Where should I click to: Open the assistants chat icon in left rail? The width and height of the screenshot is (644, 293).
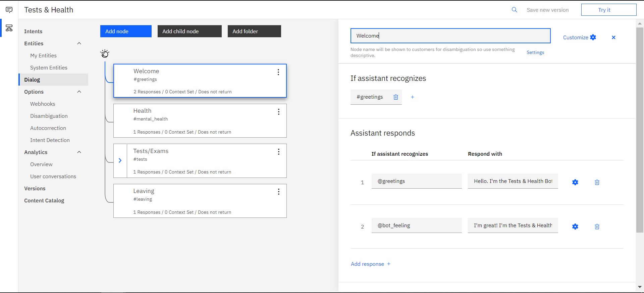9,10
